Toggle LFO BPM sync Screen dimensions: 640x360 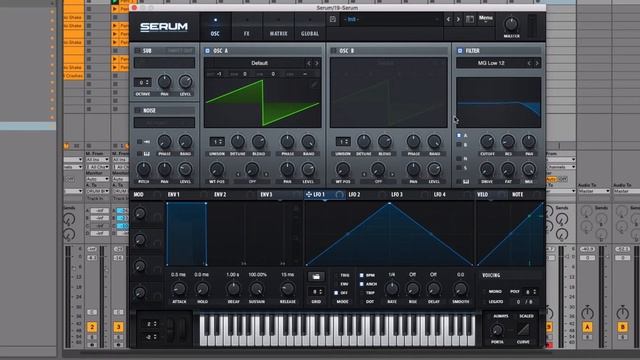[x=362, y=276]
